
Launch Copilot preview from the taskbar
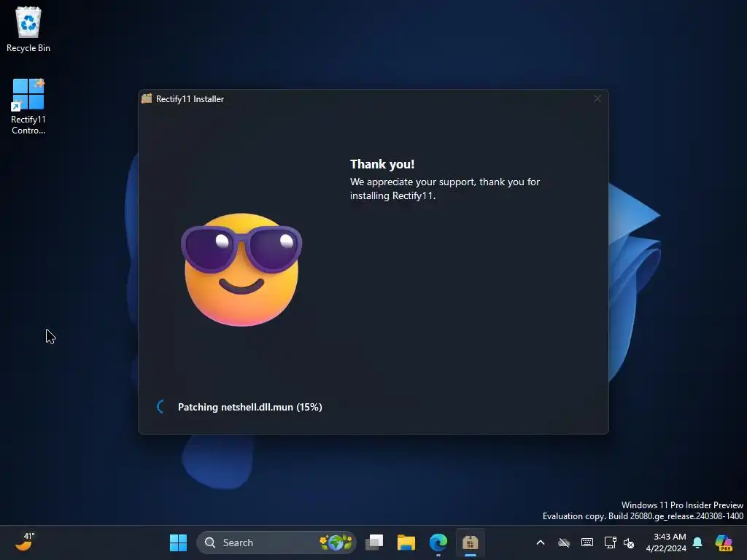[723, 542]
